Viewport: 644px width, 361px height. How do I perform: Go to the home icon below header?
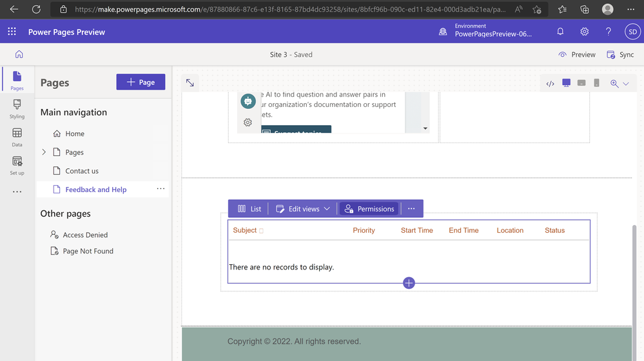[19, 54]
